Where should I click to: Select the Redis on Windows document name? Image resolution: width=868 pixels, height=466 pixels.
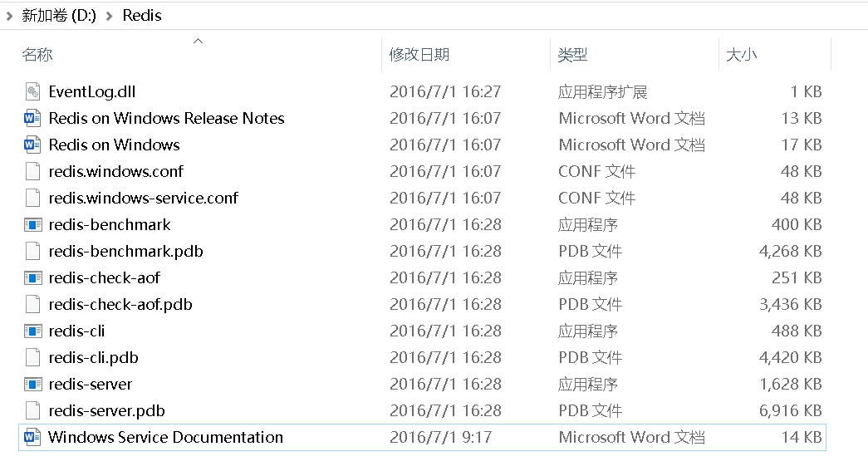coord(114,145)
